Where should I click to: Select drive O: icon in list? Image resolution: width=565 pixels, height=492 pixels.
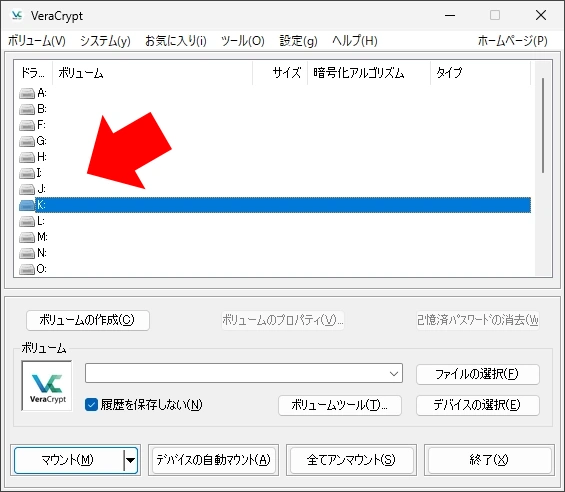(x=27, y=269)
